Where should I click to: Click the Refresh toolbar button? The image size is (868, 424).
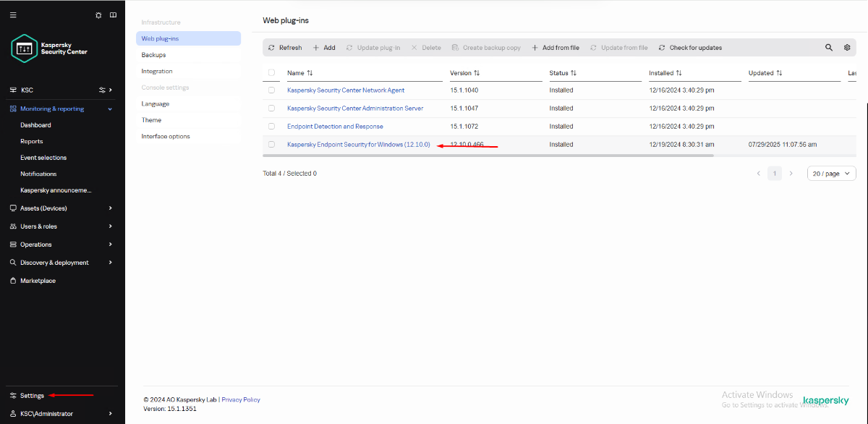click(x=285, y=48)
